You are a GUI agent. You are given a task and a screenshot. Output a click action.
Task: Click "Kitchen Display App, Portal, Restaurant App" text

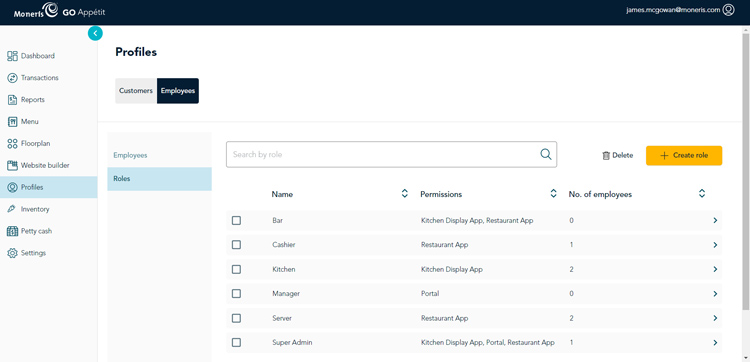[488, 342]
